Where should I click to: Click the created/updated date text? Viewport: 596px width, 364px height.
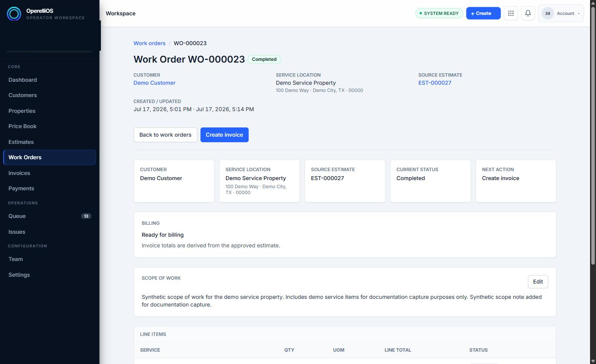coord(194,109)
